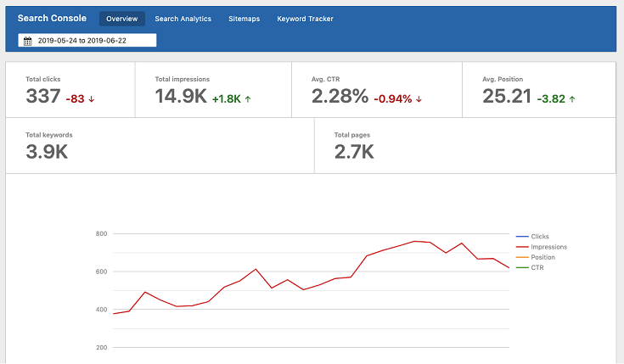The height and width of the screenshot is (364, 624).
Task: Click the -0.94% CTR change figure
Action: click(x=393, y=98)
